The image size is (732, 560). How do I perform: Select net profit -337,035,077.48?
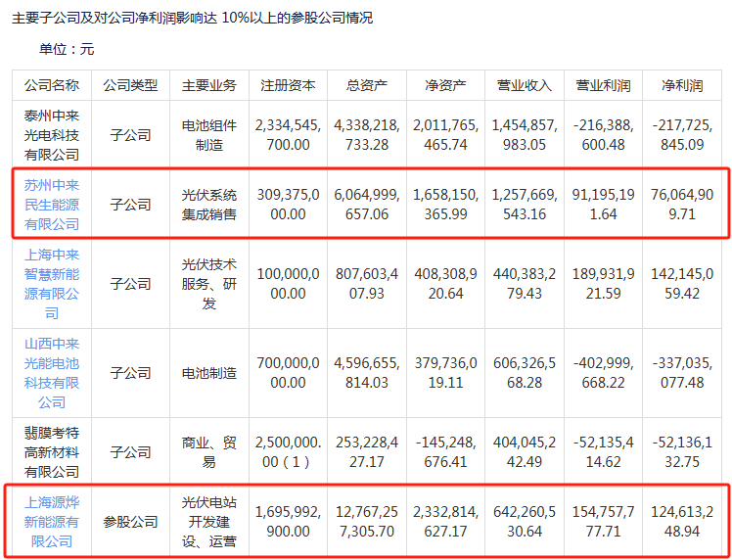point(682,373)
